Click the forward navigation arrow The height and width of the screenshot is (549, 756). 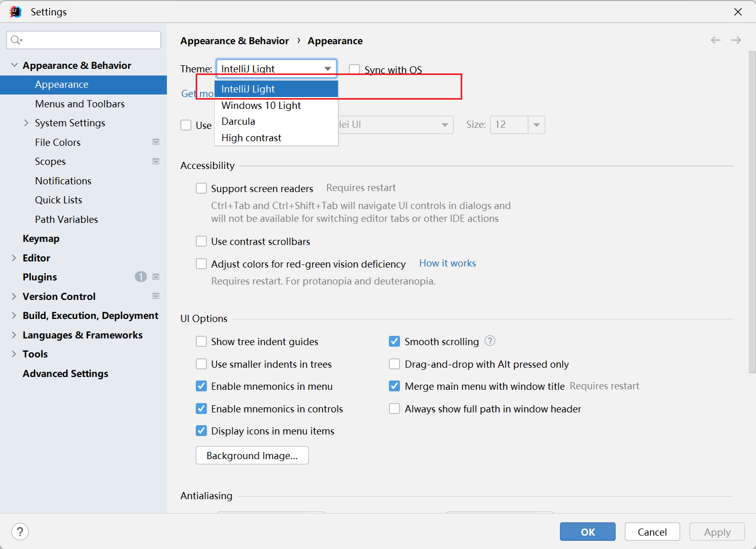point(736,40)
